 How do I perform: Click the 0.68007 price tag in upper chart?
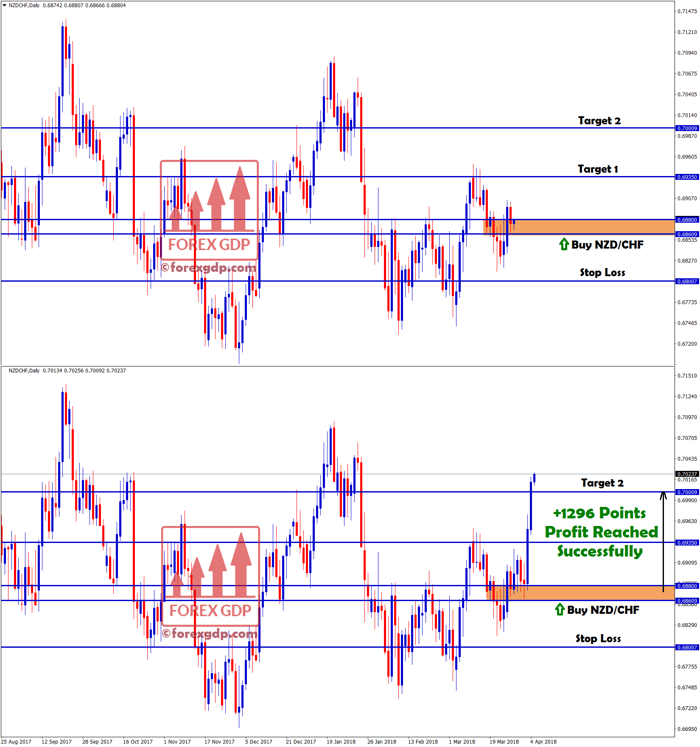tap(687, 281)
